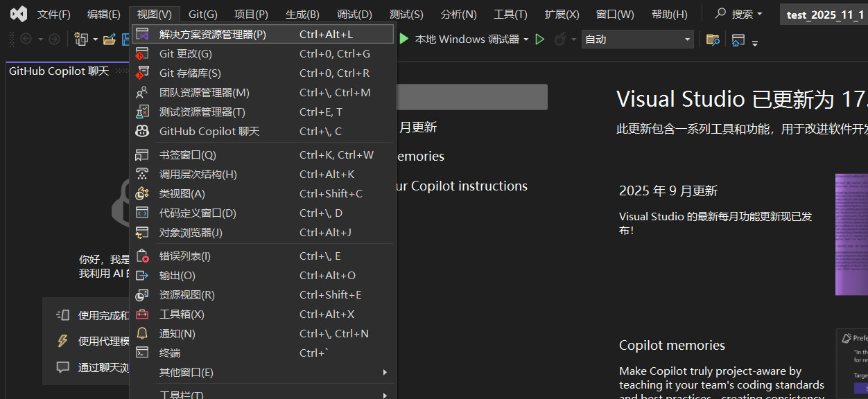Click the Solution Explorer icon in menu

click(x=142, y=33)
